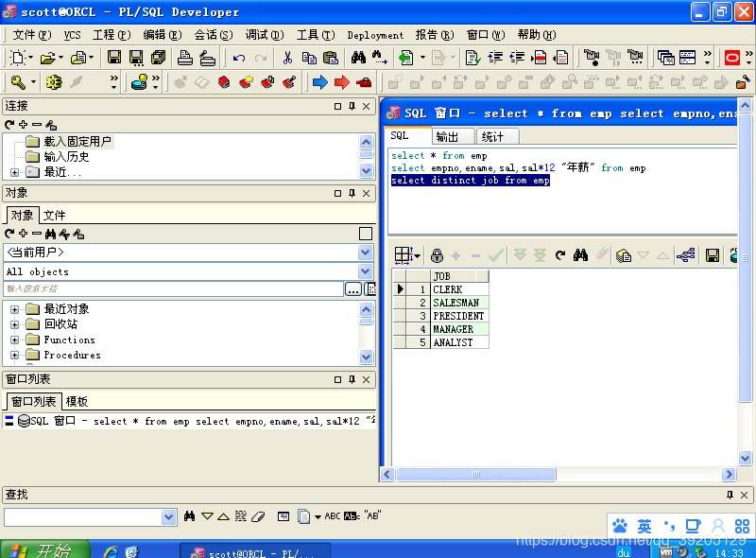Image resolution: width=756 pixels, height=558 pixels.
Task: Select the SALESMAN result cell
Action: (x=459, y=303)
